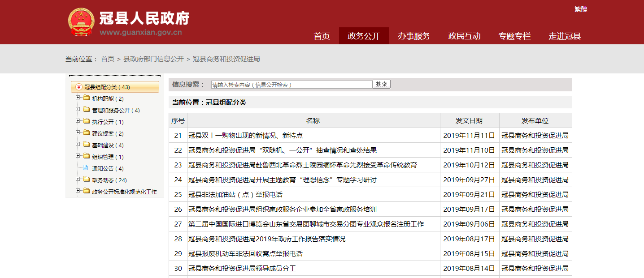Click the folder icon next to 机构职能
The width and height of the screenshot is (644, 278).
pos(86,98)
